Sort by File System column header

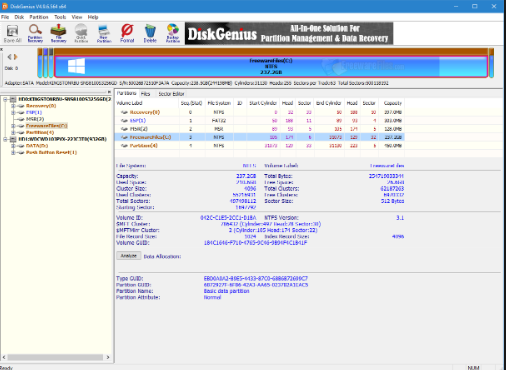click(219, 103)
